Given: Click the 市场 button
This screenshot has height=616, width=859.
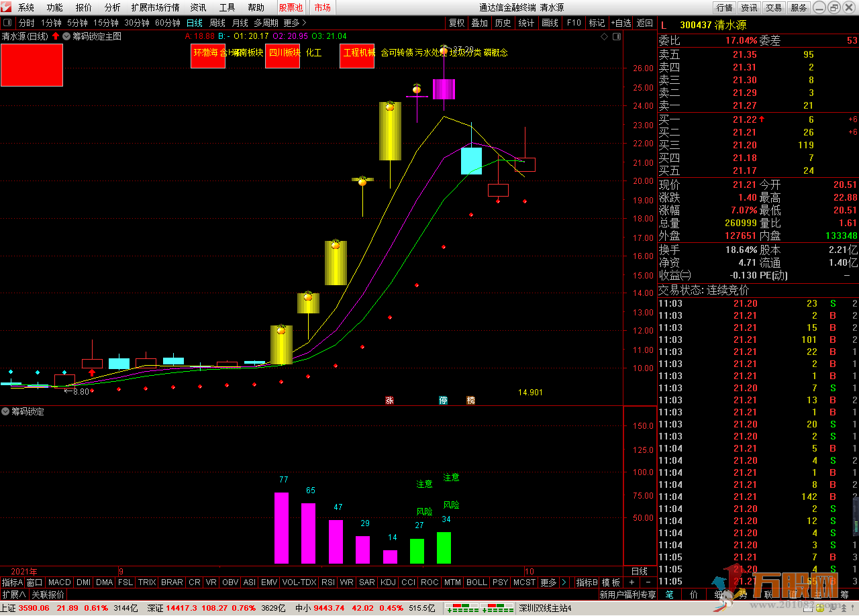Looking at the screenshot, I should pos(322,8).
